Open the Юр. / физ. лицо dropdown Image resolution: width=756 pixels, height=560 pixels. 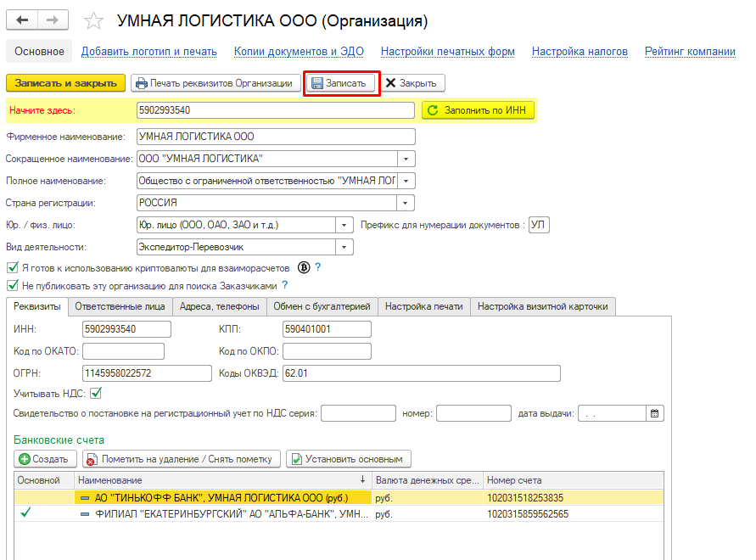[x=344, y=225]
